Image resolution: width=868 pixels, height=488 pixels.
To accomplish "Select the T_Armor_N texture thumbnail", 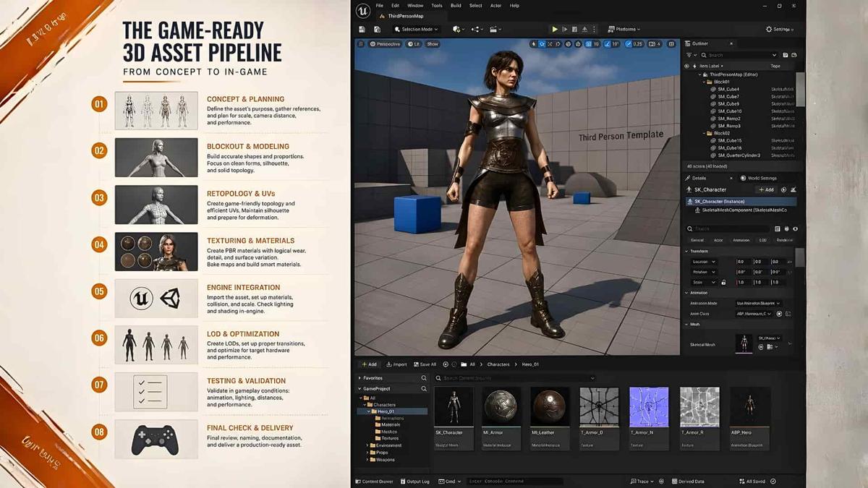I will [649, 407].
